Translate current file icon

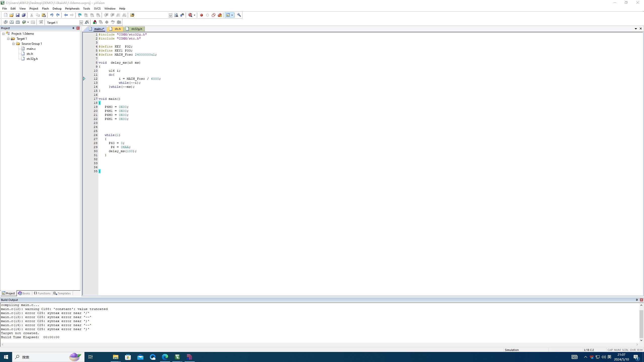6,22
